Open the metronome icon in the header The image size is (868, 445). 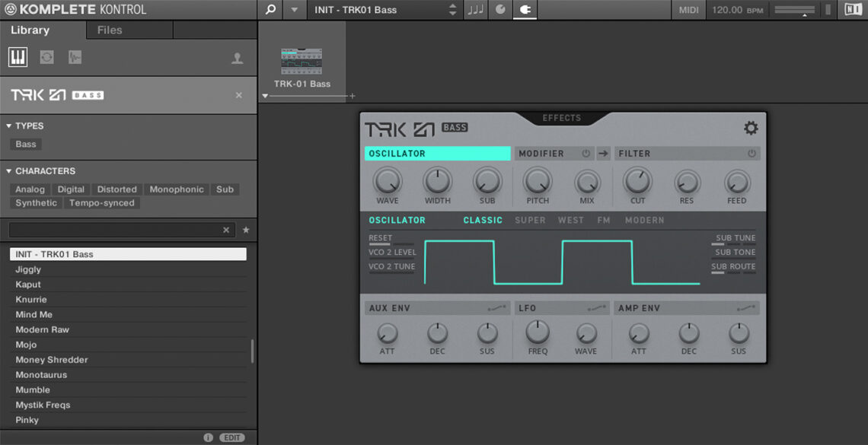click(500, 10)
